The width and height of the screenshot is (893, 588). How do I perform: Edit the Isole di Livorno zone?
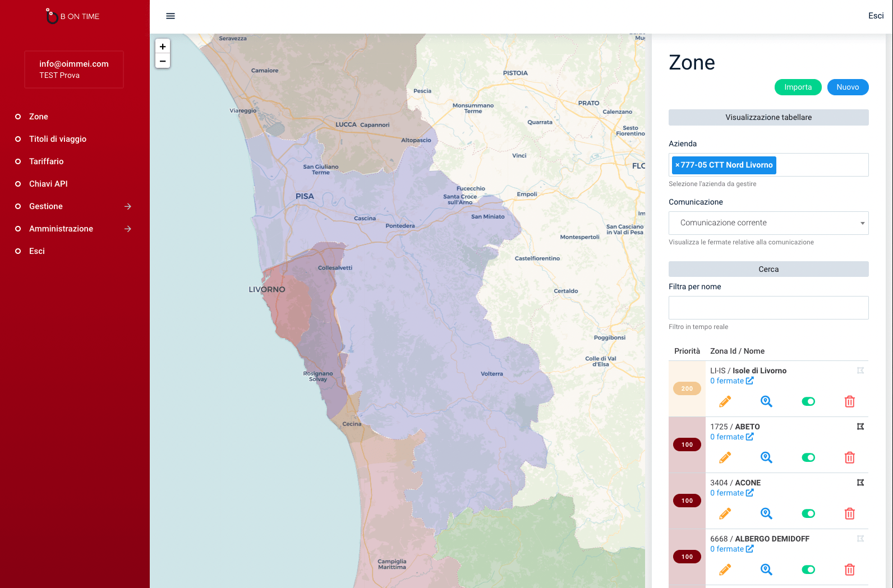click(725, 401)
